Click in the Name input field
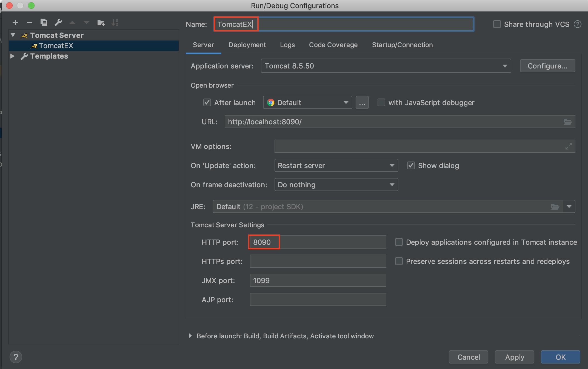This screenshot has height=369, width=588. point(344,24)
